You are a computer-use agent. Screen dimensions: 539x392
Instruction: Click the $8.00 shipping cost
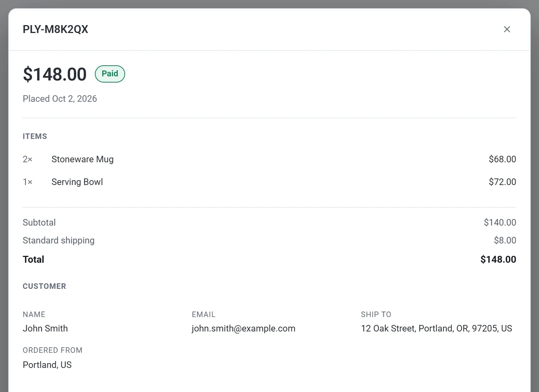pyautogui.click(x=505, y=240)
